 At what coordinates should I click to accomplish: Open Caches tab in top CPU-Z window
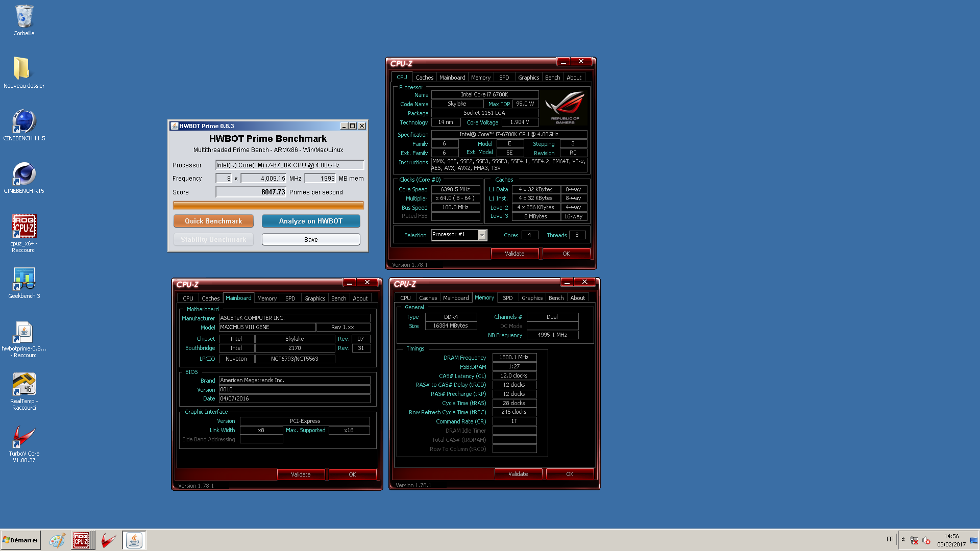coord(424,78)
